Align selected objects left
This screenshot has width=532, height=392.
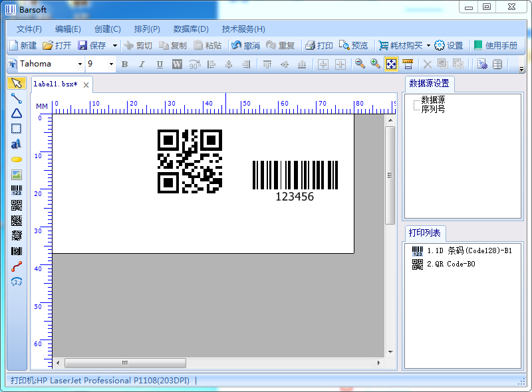point(211,64)
